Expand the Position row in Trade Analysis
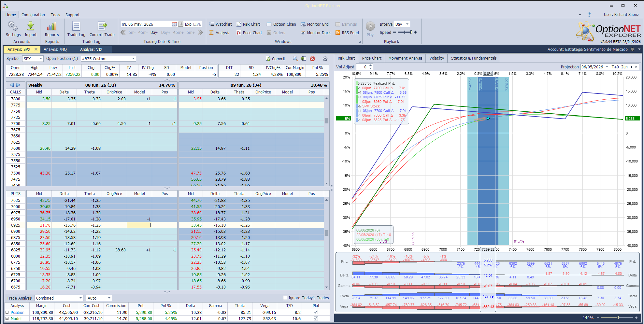Screen dimensions: 644x324 (x=7, y=312)
